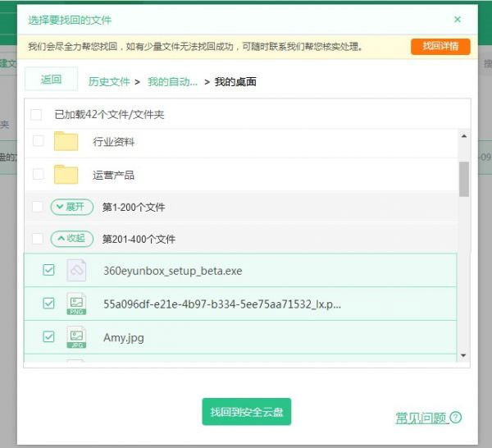Go to 我的自动... breadcrumb folder
The width and height of the screenshot is (492, 448).
coord(172,81)
